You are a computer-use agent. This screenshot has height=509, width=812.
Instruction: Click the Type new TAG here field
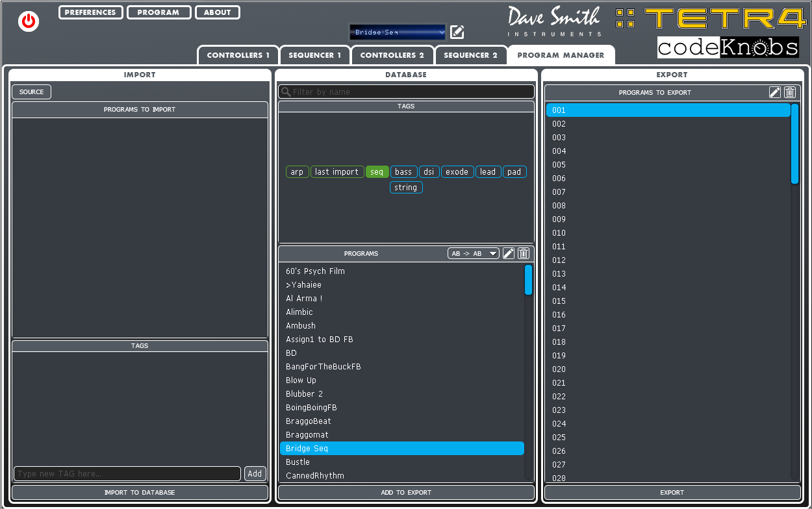click(127, 474)
